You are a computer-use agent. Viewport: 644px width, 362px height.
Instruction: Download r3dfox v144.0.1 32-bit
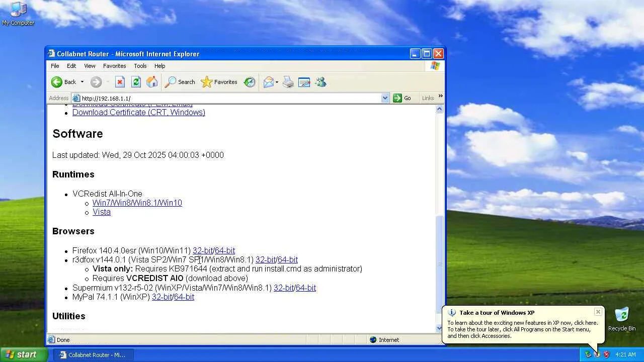click(266, 259)
